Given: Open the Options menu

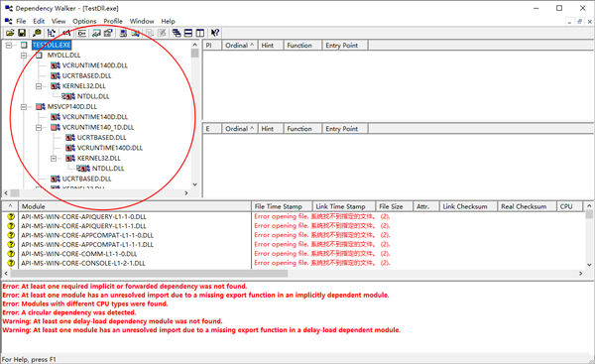Looking at the screenshot, I should click(84, 21).
